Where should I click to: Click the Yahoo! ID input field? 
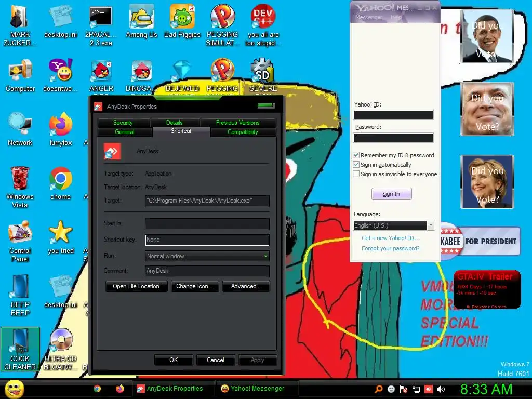(x=393, y=115)
